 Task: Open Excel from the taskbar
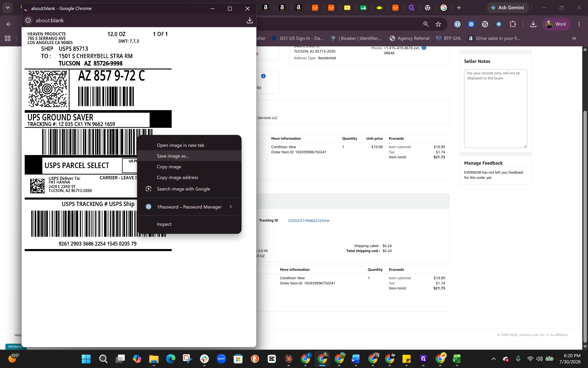[x=457, y=359]
